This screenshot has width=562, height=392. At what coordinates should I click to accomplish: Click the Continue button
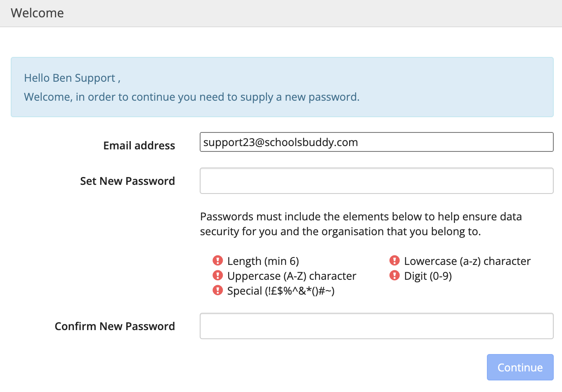click(520, 367)
